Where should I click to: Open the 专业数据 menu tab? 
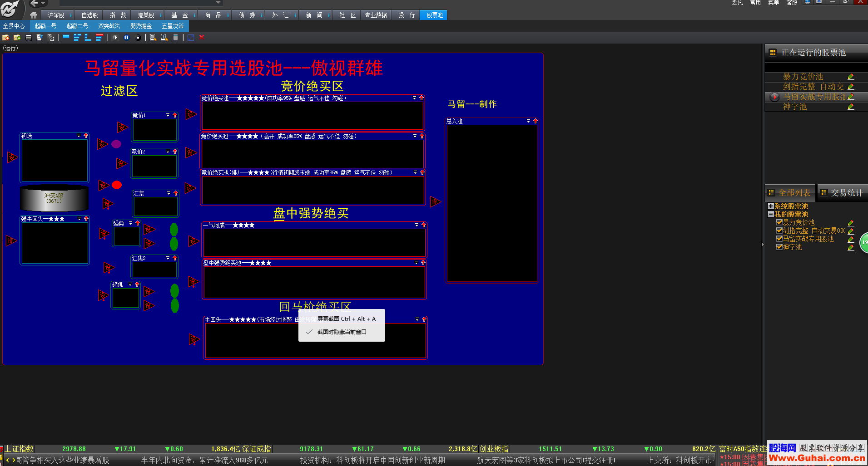click(x=376, y=15)
